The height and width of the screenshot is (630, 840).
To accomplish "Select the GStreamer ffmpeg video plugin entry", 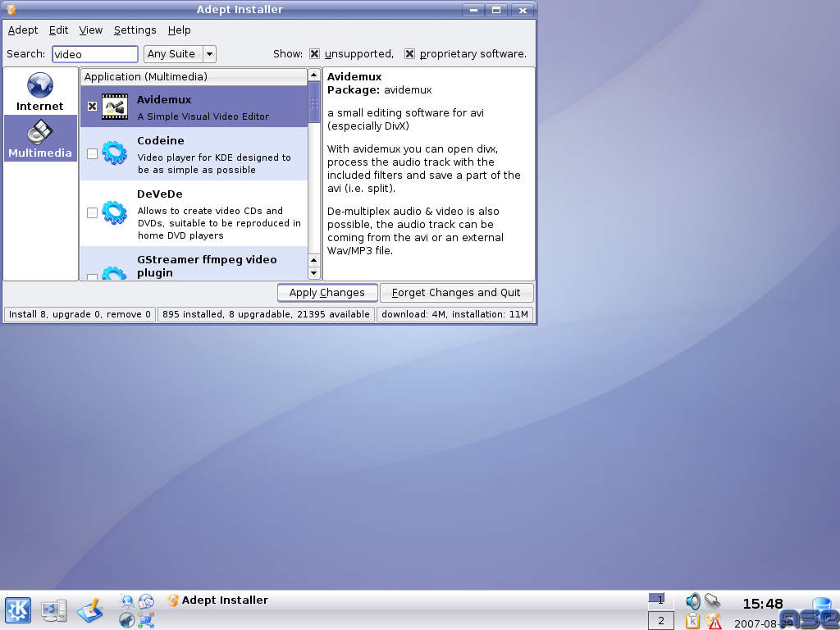I will pos(194,263).
